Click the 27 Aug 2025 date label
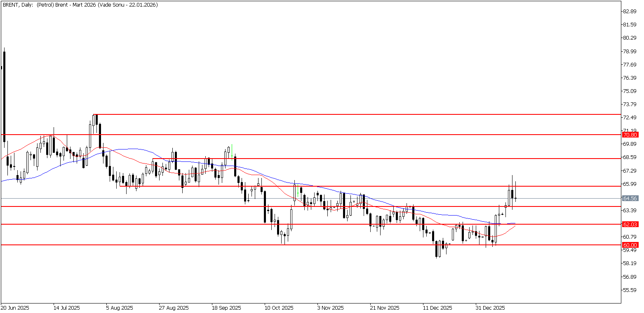The height and width of the screenshot is (313, 644). (x=173, y=308)
